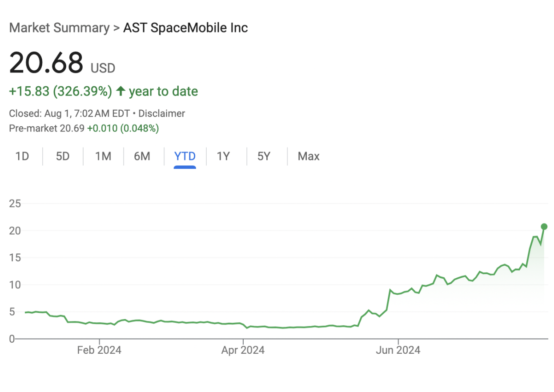Select the Max time range
Image resolution: width=554 pixels, height=392 pixels.
[309, 156]
